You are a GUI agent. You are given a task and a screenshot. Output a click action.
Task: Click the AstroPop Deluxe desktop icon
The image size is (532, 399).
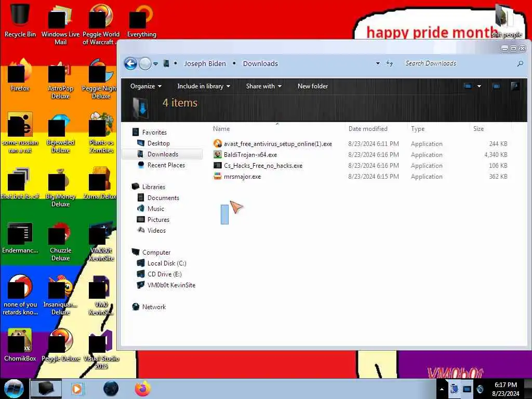(x=60, y=79)
